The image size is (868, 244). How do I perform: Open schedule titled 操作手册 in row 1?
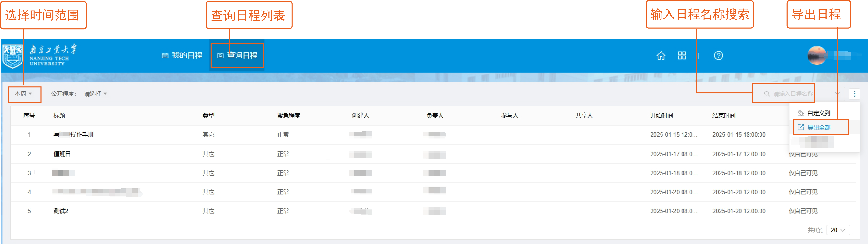[73, 135]
